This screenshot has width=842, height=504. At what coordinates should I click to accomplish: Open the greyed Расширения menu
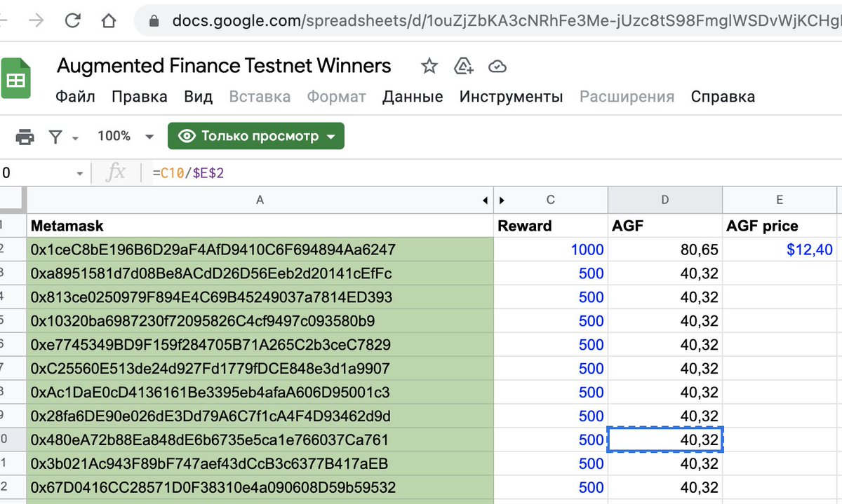[627, 97]
